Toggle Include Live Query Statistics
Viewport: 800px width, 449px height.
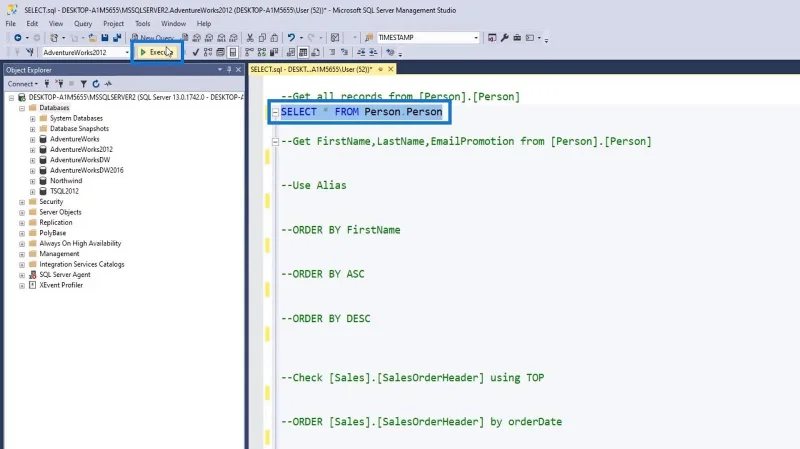pos(262,52)
